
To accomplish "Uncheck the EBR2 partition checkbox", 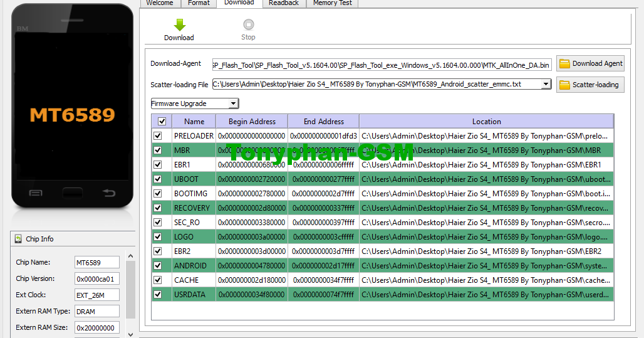I will (x=158, y=251).
